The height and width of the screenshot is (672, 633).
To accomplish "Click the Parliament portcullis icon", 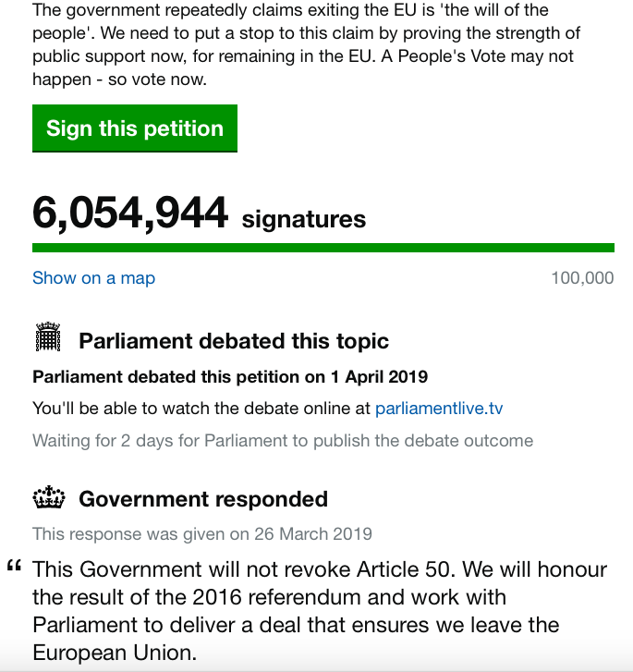I will [x=47, y=338].
